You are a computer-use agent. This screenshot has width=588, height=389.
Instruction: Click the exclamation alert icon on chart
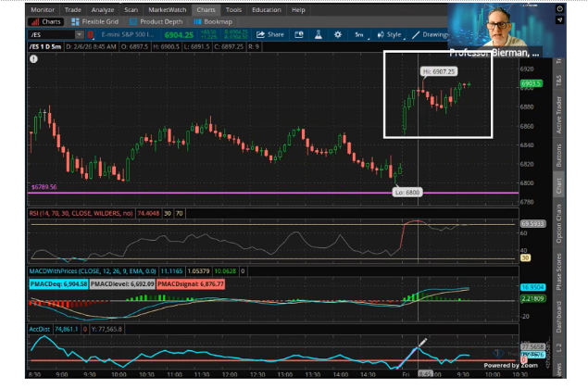tap(33, 59)
